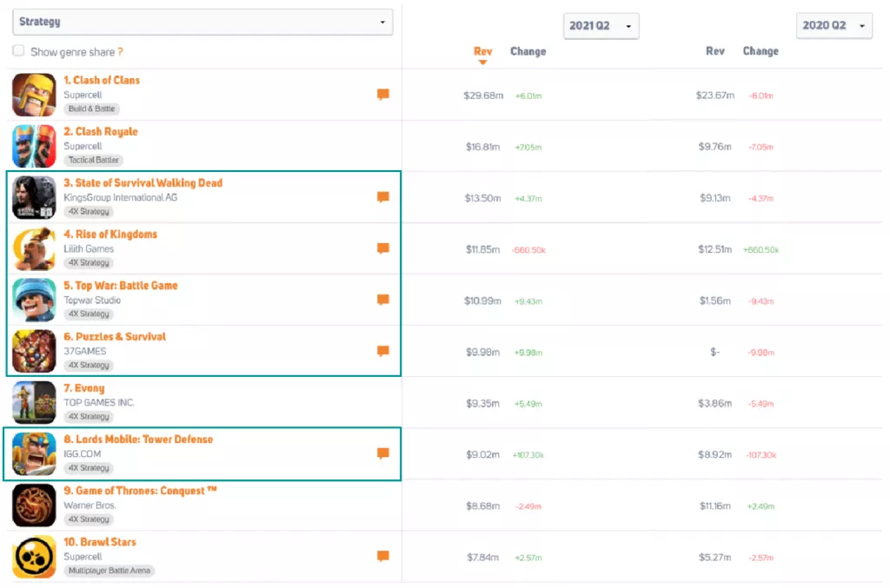Click 4X Strategy tag under Puzzles & Survival

pos(89,365)
